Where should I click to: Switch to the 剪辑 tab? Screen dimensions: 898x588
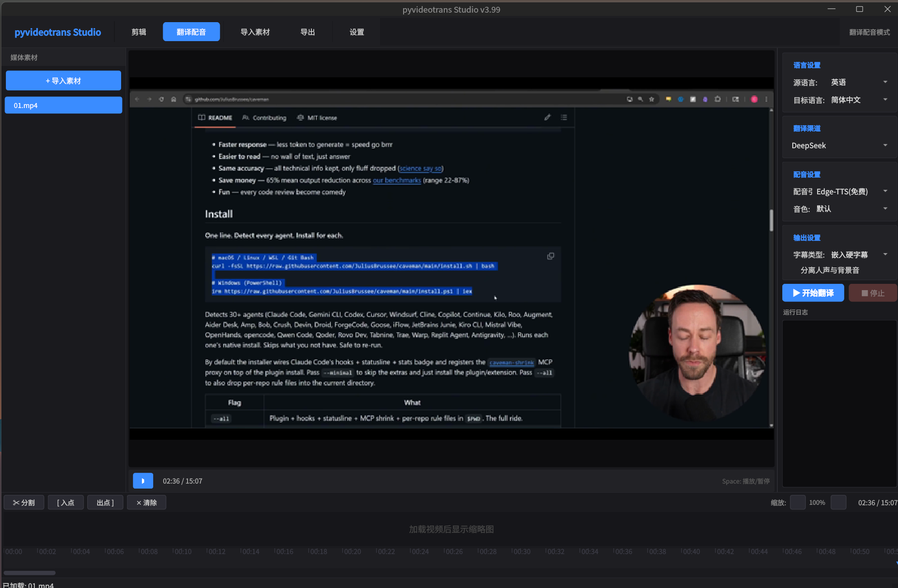click(x=139, y=32)
